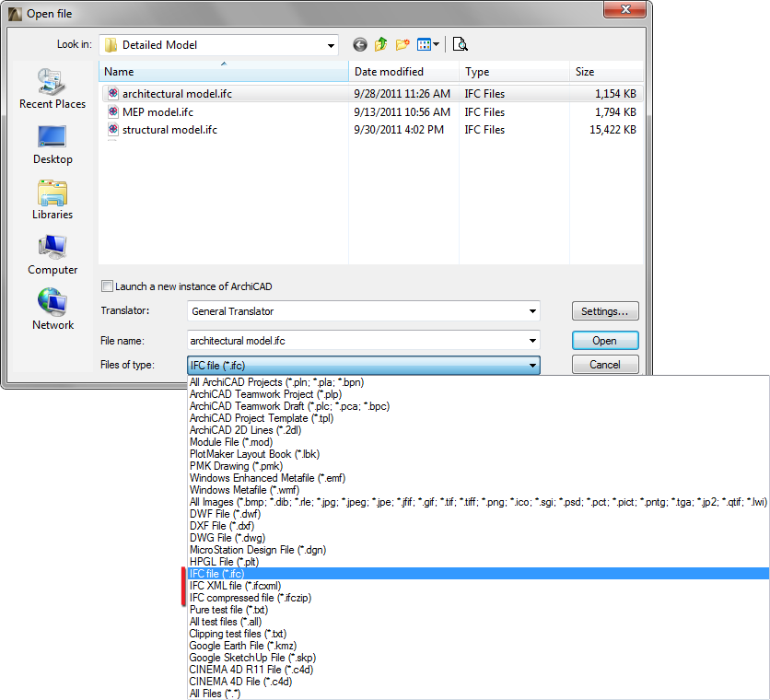Open the Computer location in the sidebar
Image resolution: width=770 pixels, height=700 pixels.
coord(52,251)
